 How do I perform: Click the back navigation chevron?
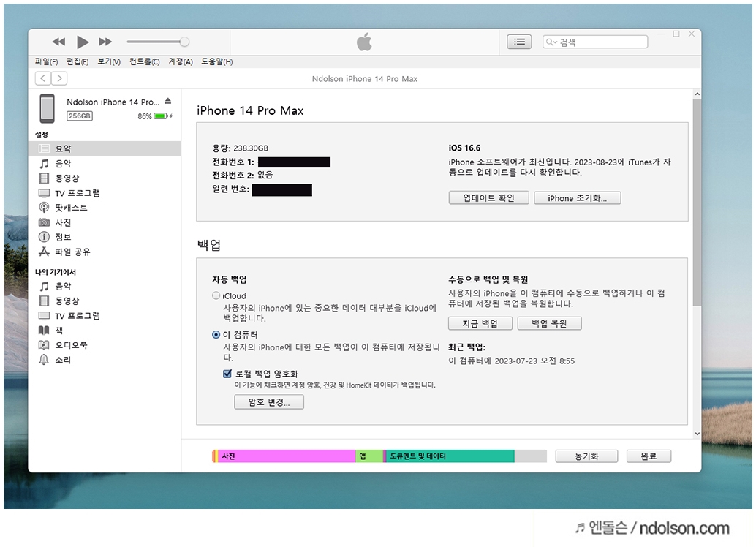coord(43,78)
